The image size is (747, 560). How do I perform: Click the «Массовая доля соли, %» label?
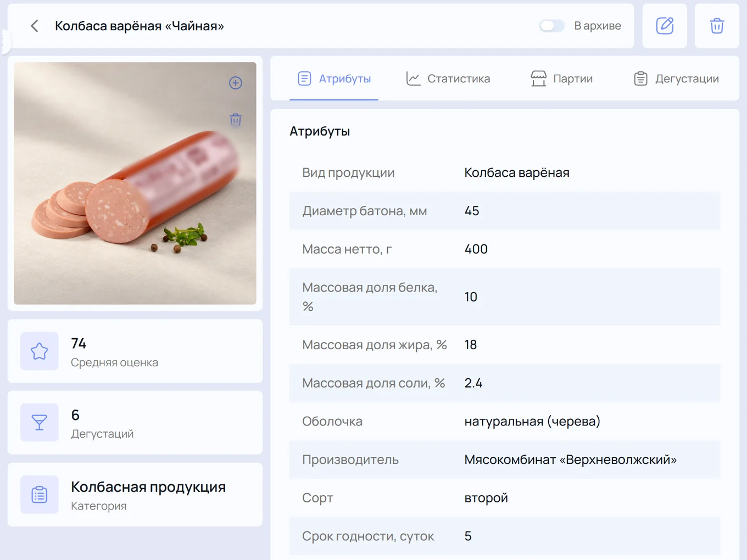point(374,383)
